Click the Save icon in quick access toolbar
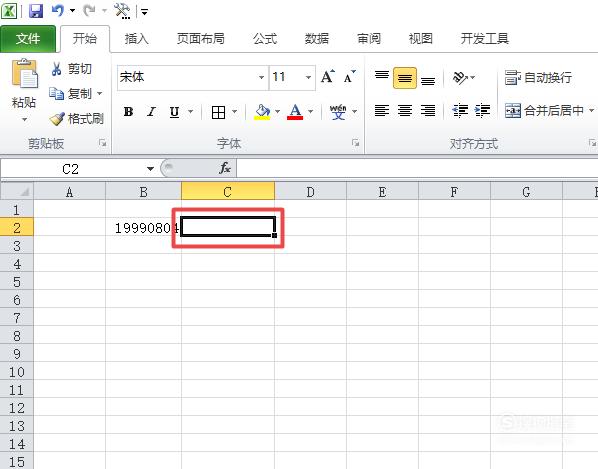Screen dimensions: 598x469 [36, 11]
